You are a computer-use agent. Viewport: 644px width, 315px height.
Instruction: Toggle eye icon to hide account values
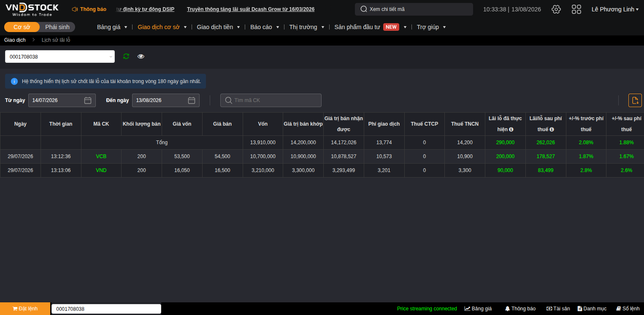[141, 56]
